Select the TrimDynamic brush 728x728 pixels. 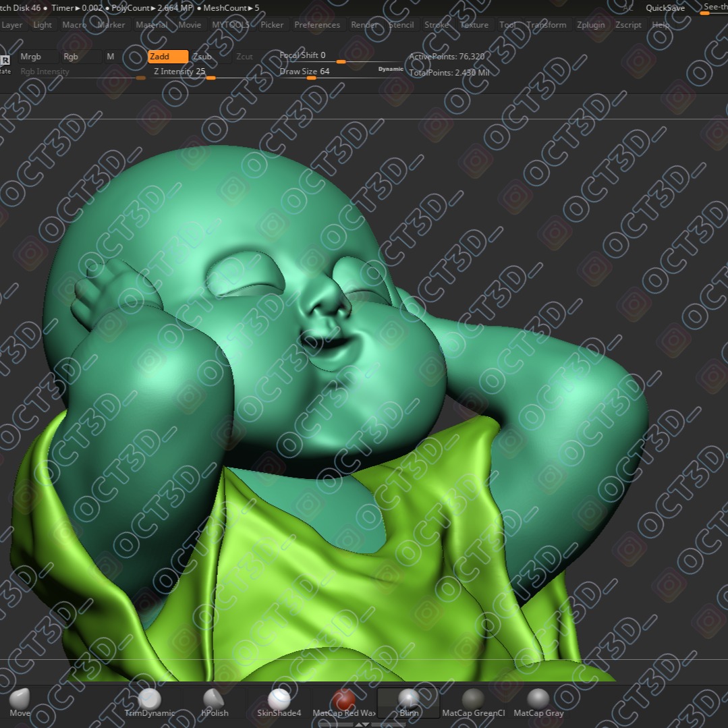tap(150, 702)
